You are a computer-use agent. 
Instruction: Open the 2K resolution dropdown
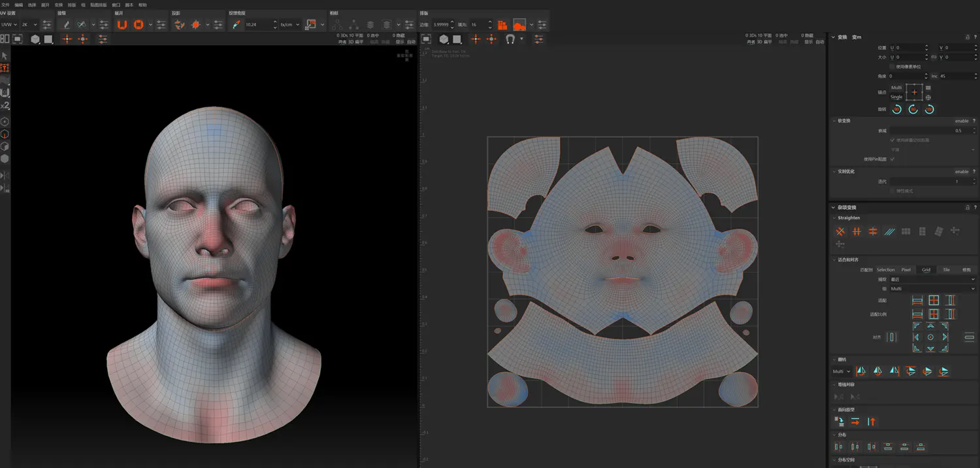[29, 24]
